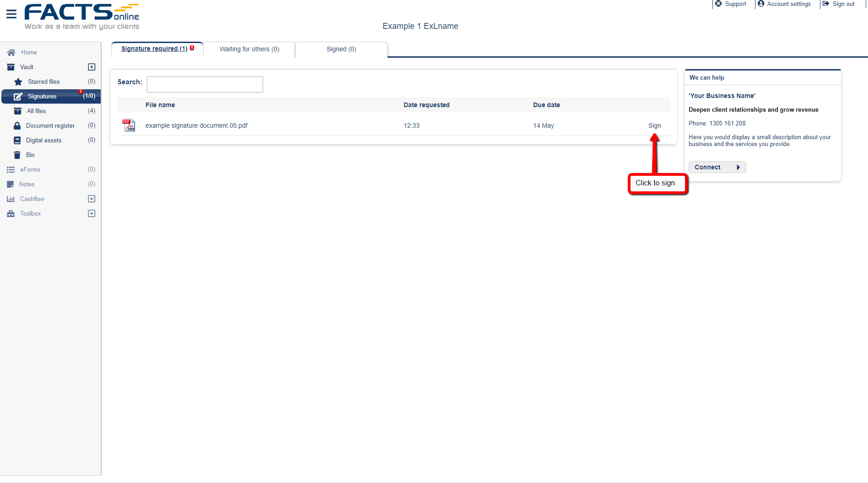868x483 pixels.
Task: Collapse the Vault section
Action: [x=92, y=67]
